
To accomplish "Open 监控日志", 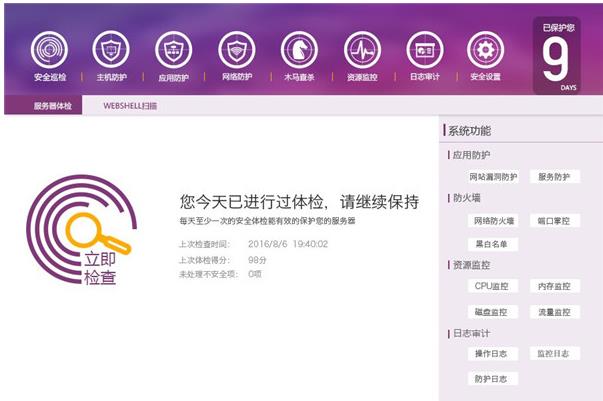I will point(554,353).
